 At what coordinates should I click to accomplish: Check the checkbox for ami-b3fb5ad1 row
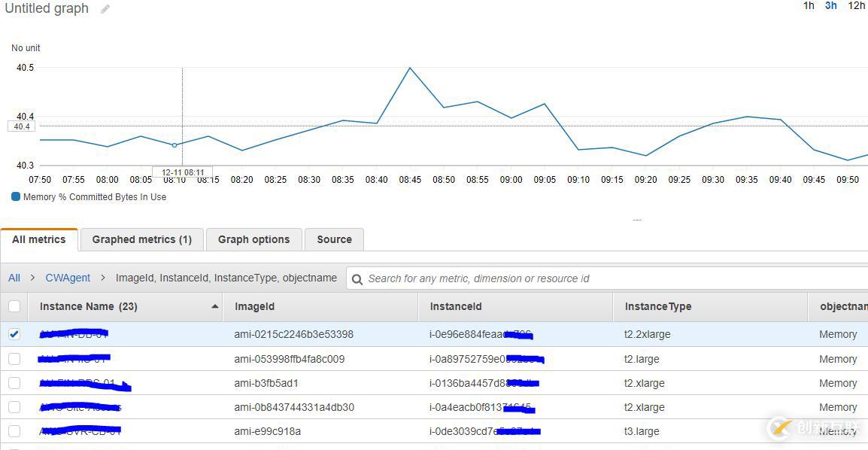(x=14, y=383)
